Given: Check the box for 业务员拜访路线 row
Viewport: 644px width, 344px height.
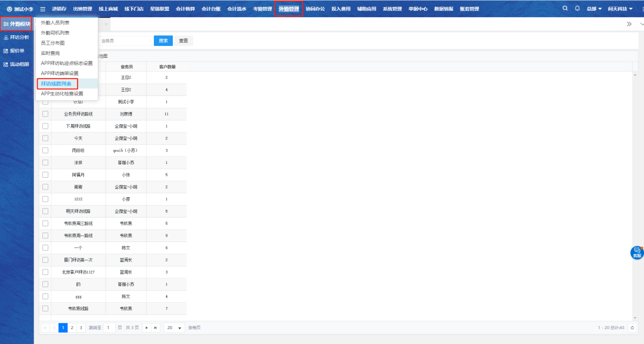Looking at the screenshot, I should 45,114.
